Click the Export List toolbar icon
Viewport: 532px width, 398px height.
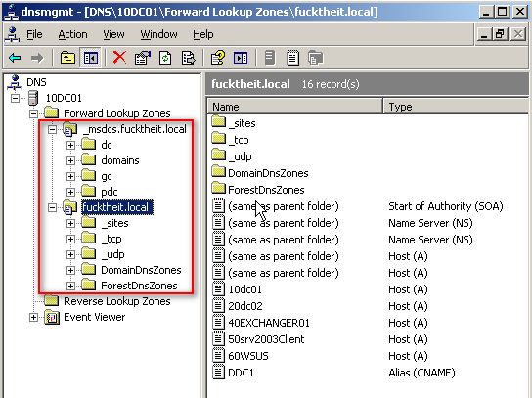[189, 58]
